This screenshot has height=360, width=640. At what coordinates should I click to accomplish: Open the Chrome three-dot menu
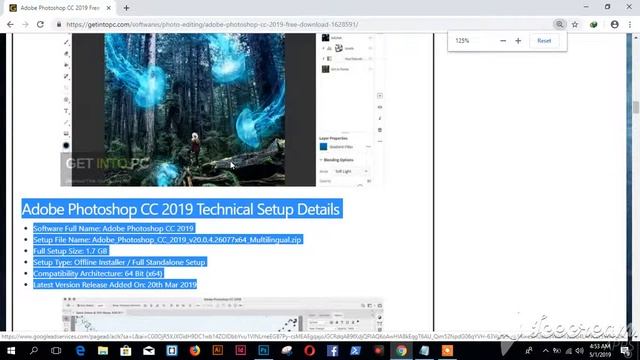point(630,24)
